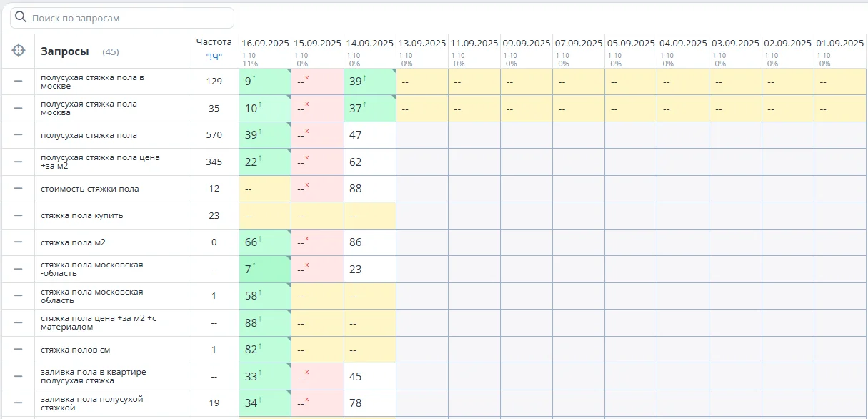
Task: Click the Поиск по запросам search field
Action: pyautogui.click(x=129, y=18)
